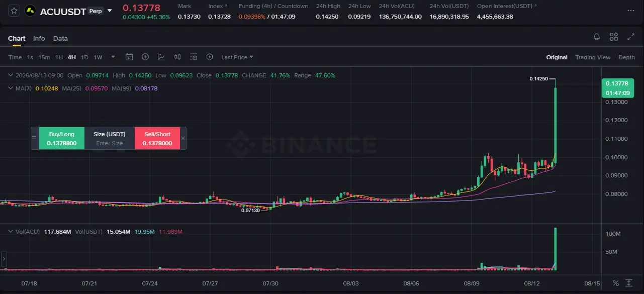Collapse the OHLC legend row chevron
644x294 pixels.
tap(11, 75)
